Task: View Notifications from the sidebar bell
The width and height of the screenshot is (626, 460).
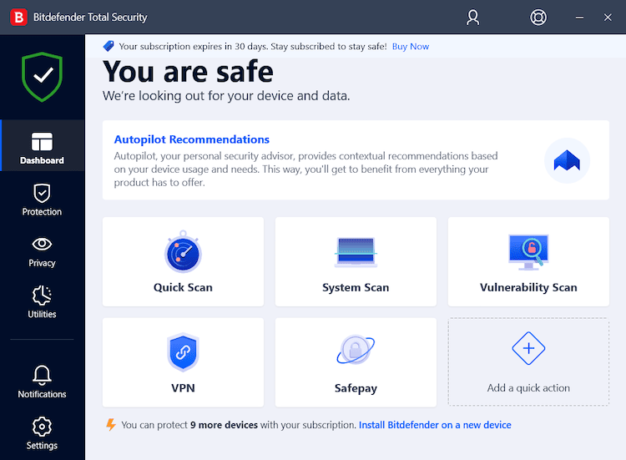Action: 42,382
